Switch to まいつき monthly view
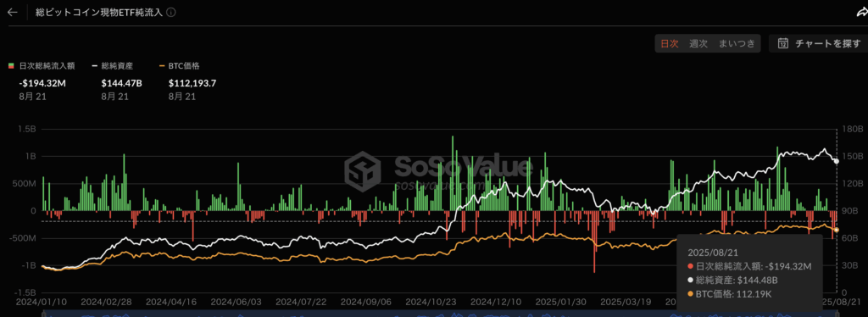 [x=737, y=44]
